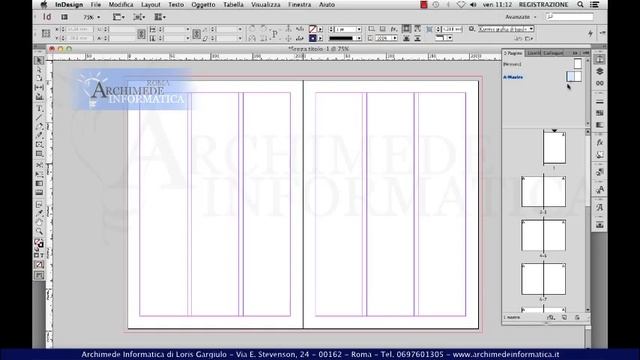The height and width of the screenshot is (360, 640).
Task: Open the Arrange Documents dropdown
Action: click(x=160, y=17)
